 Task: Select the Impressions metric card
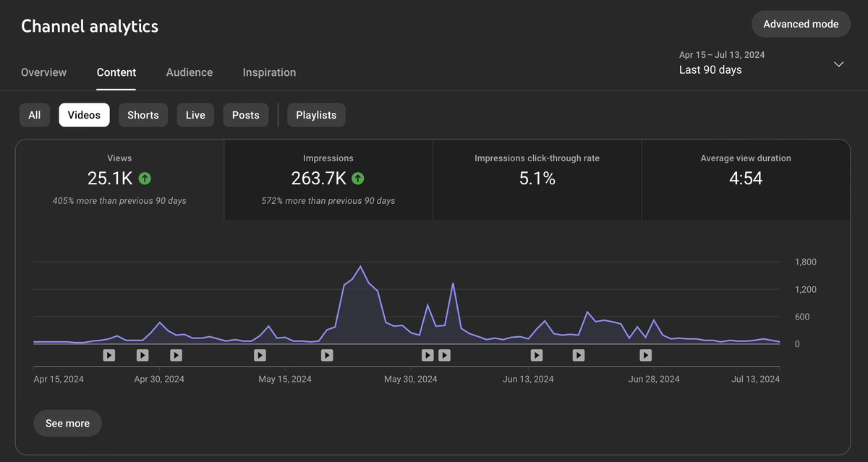click(328, 180)
